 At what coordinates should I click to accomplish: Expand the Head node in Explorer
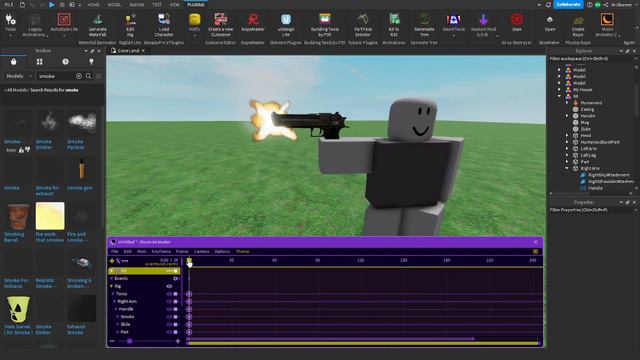567,135
